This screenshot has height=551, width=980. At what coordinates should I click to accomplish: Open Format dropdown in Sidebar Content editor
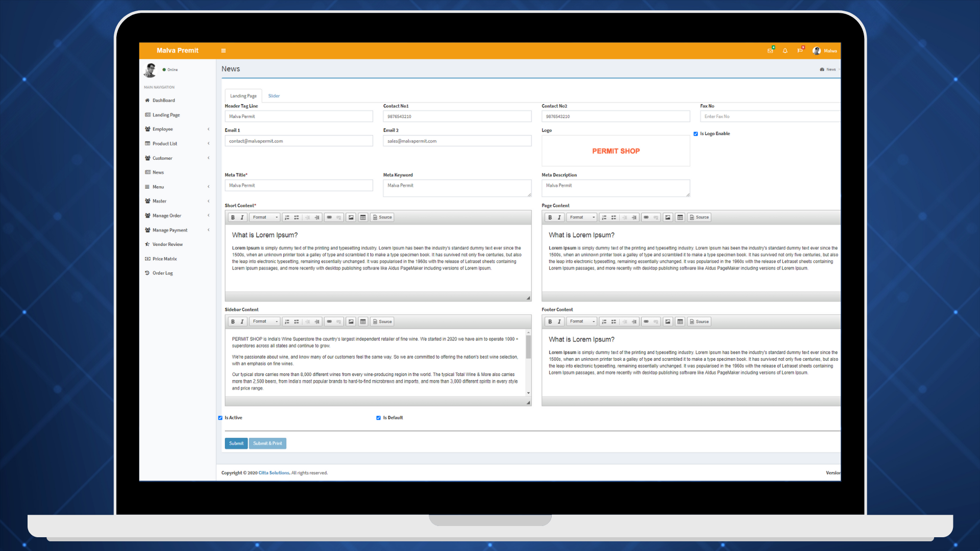pos(265,321)
